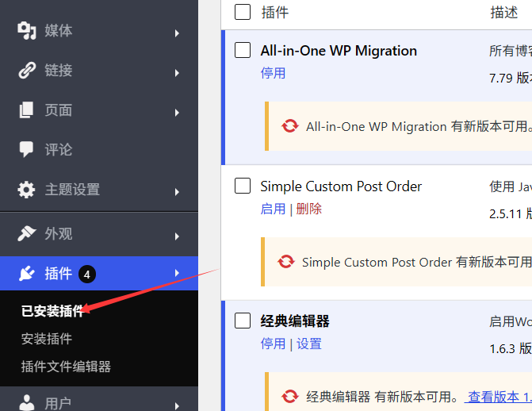Check the Simple Custom Post Order checkbox
This screenshot has height=411, width=532.
click(243, 186)
